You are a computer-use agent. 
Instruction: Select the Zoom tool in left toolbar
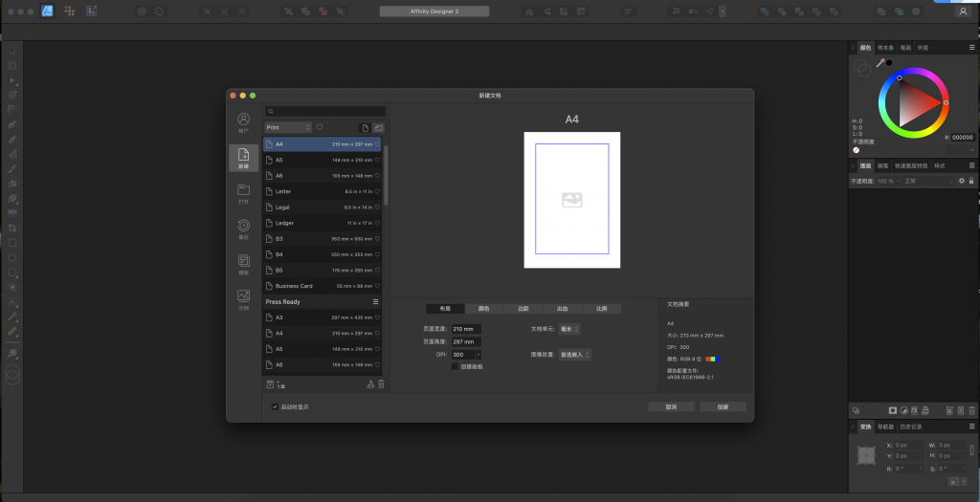pos(11,354)
